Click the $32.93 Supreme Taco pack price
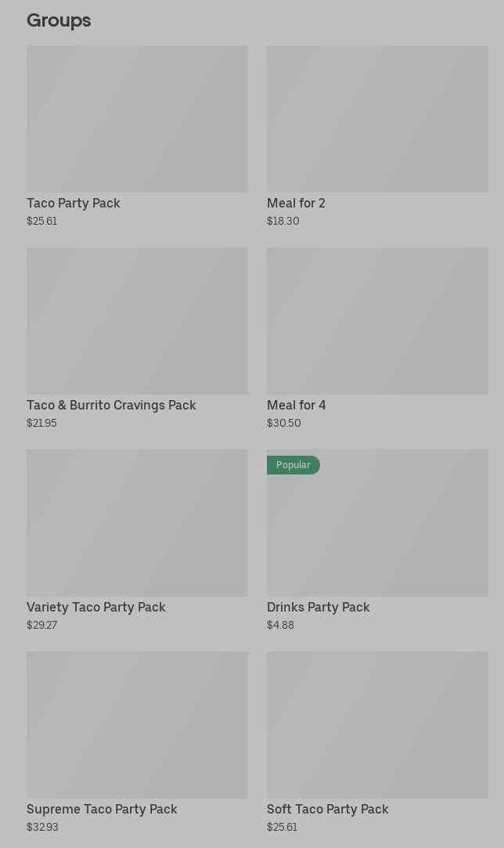 point(42,828)
